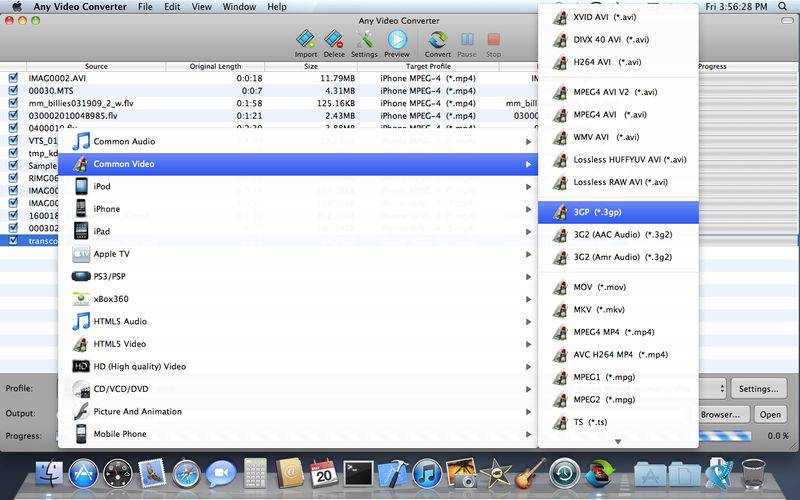Toggle checkbox for the selected transco row
This screenshot has width=800, height=500.
pos(13,240)
